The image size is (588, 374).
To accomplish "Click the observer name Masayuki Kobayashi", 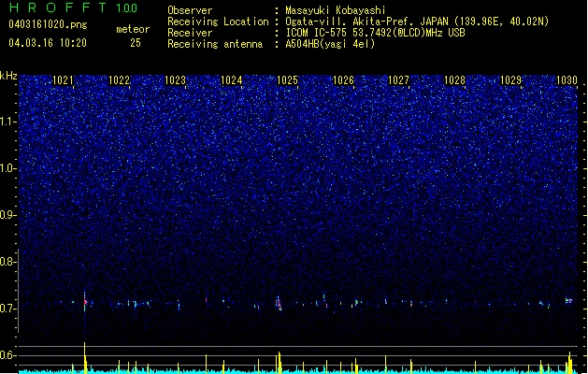I will (336, 10).
